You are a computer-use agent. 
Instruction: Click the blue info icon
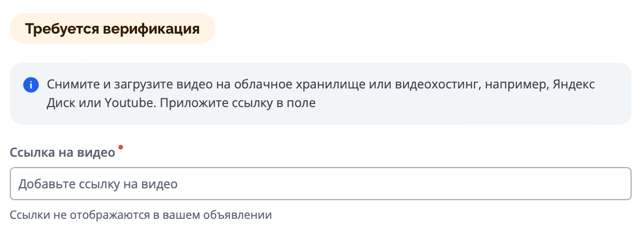(x=31, y=85)
